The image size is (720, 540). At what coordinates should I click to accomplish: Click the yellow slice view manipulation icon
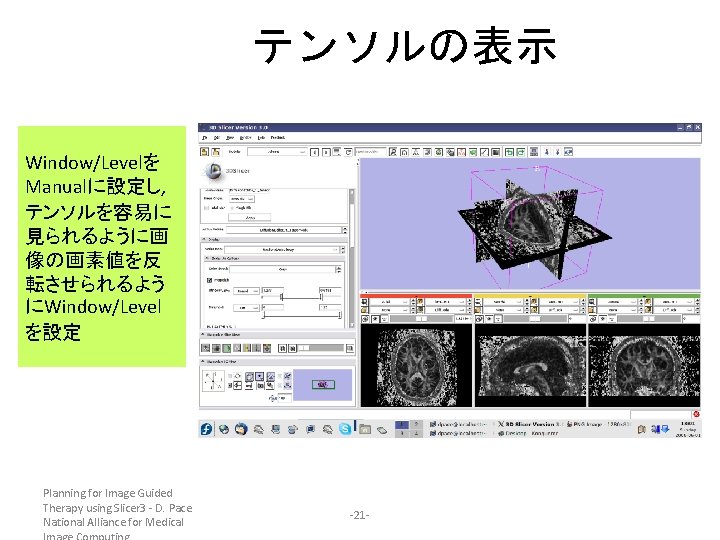(x=247, y=349)
